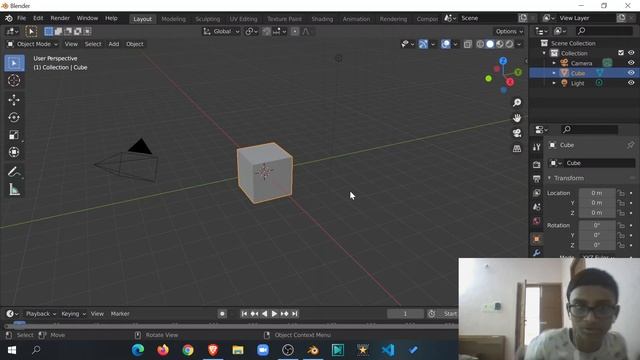Image resolution: width=640 pixels, height=360 pixels.
Task: Click the current frame field
Action: (x=405, y=314)
